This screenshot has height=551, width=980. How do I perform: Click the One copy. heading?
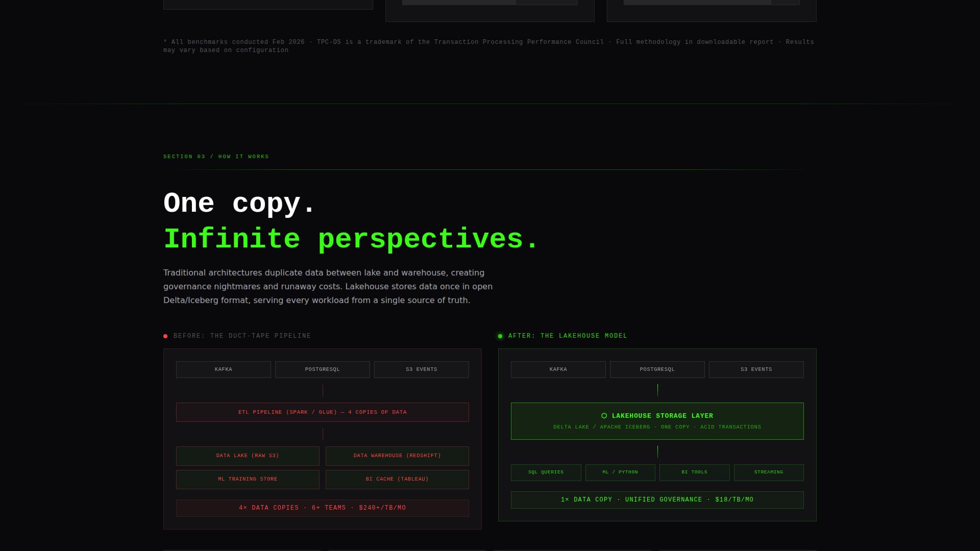pos(239,203)
